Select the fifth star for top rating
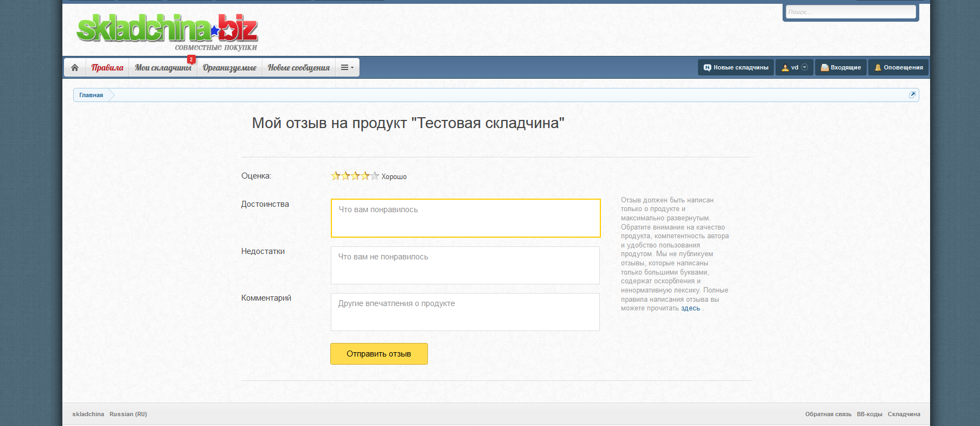 (375, 176)
